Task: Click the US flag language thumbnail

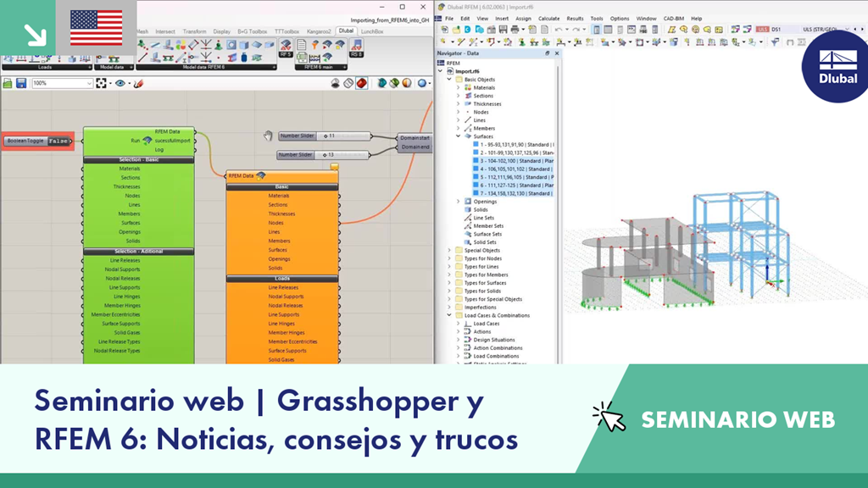Action: (97, 28)
